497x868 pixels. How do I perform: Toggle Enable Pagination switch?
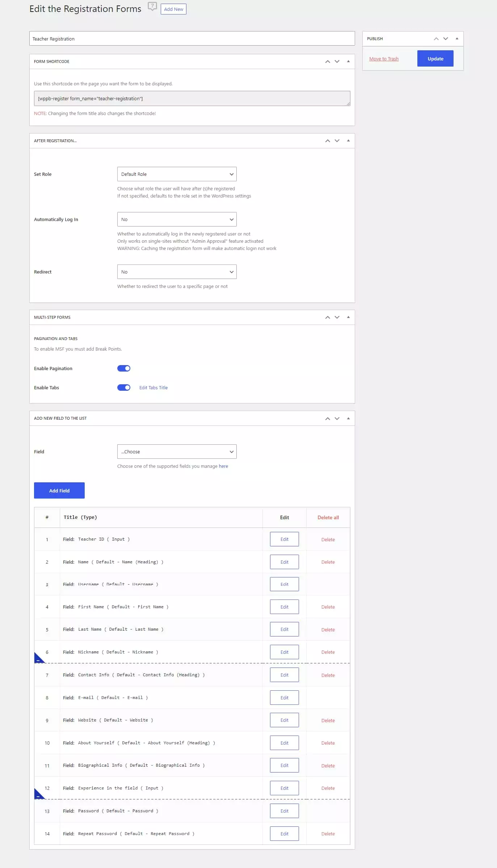point(124,368)
